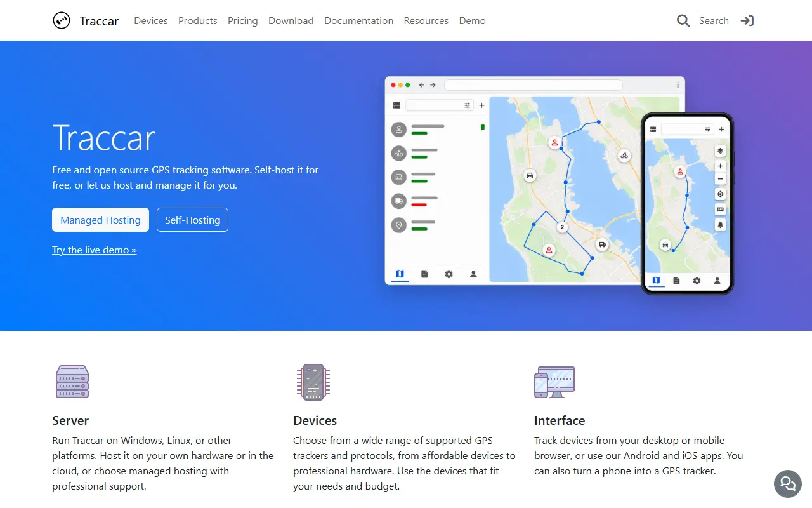Go to the Pricing page
This screenshot has width=812, height=508.
click(243, 21)
